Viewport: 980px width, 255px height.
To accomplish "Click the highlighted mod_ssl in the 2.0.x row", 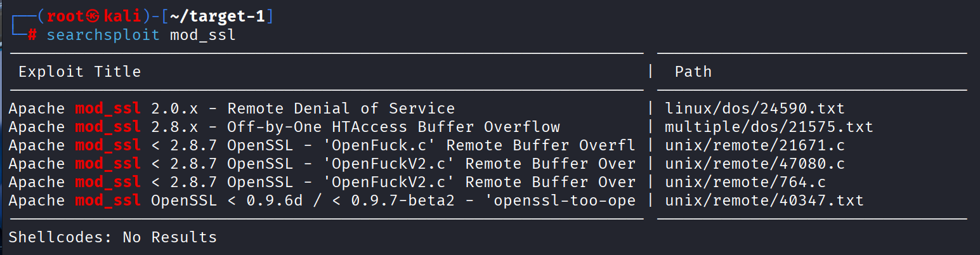I will click(107, 108).
